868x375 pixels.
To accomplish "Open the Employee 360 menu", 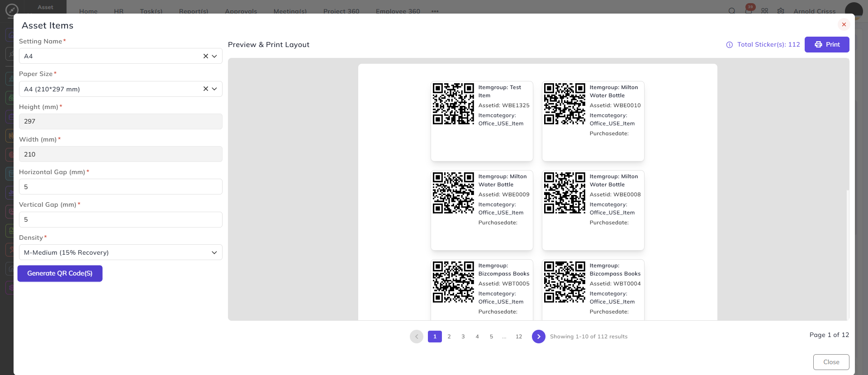I will tap(398, 11).
